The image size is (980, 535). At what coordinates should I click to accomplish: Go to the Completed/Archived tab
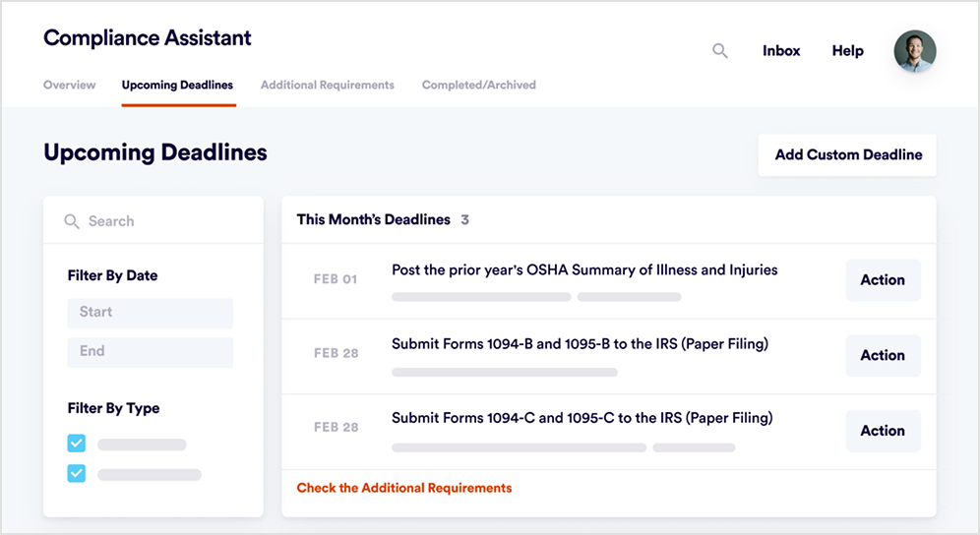tap(479, 85)
